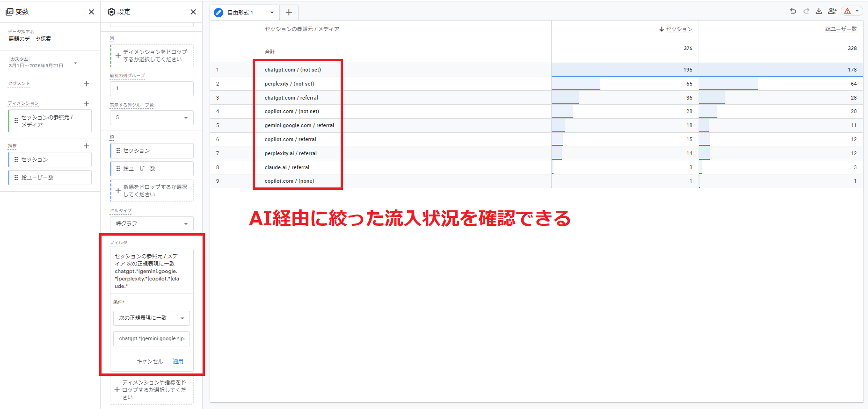The width and height of the screenshot is (868, 409).
Task: Sort by the セッション column header
Action: (x=679, y=29)
